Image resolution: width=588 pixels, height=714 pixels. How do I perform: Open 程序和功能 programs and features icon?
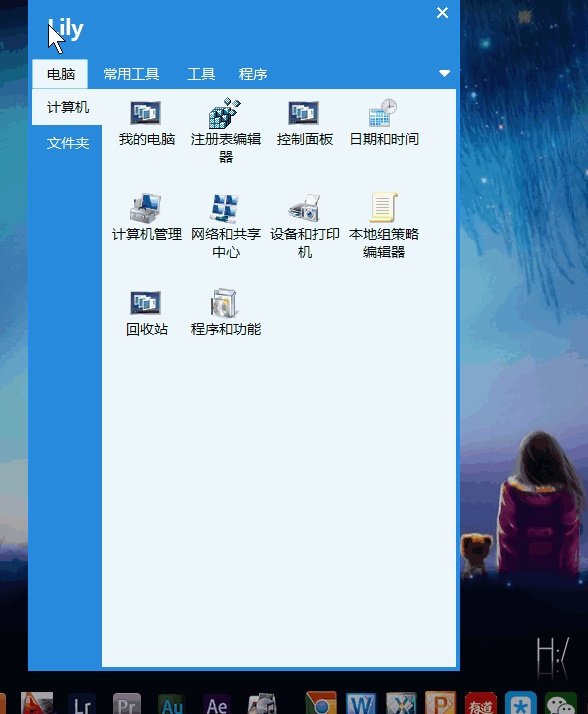coord(224,302)
